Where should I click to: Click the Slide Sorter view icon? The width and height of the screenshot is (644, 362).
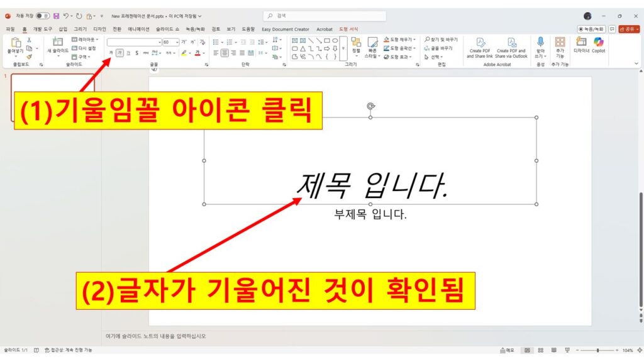click(540, 350)
